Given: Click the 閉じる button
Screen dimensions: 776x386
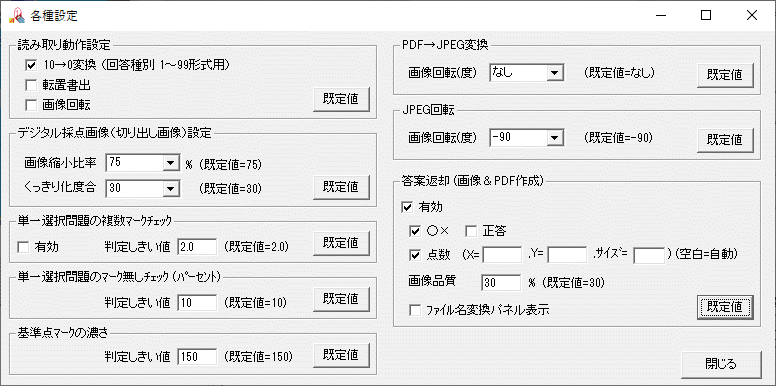Looking at the screenshot, I should 721,364.
